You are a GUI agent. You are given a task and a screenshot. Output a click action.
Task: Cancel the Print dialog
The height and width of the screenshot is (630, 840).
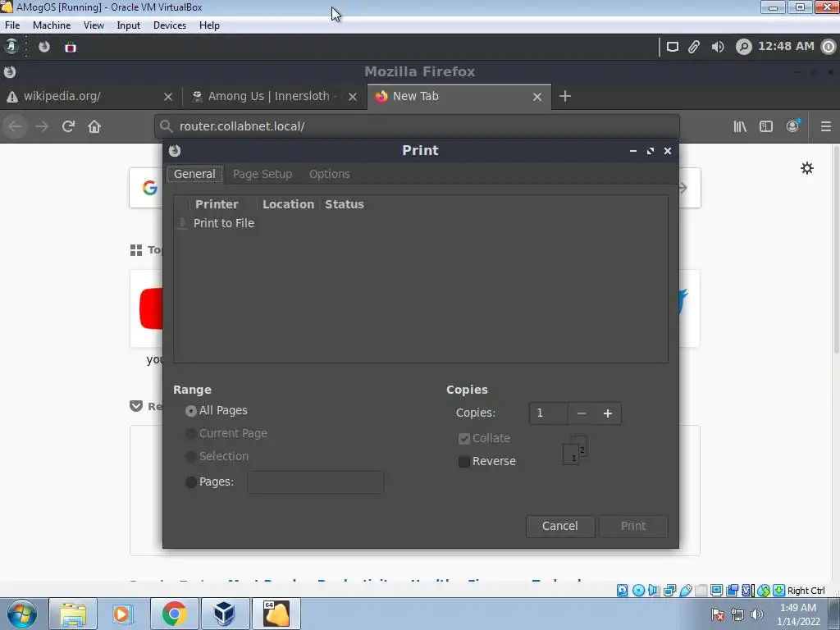(559, 526)
